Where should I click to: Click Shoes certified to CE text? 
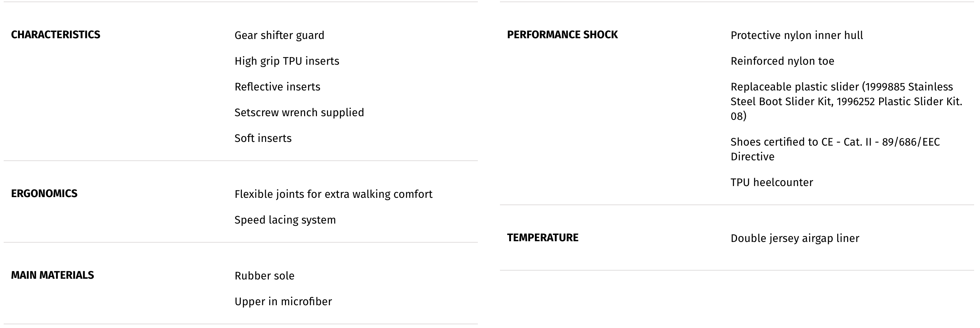click(835, 149)
